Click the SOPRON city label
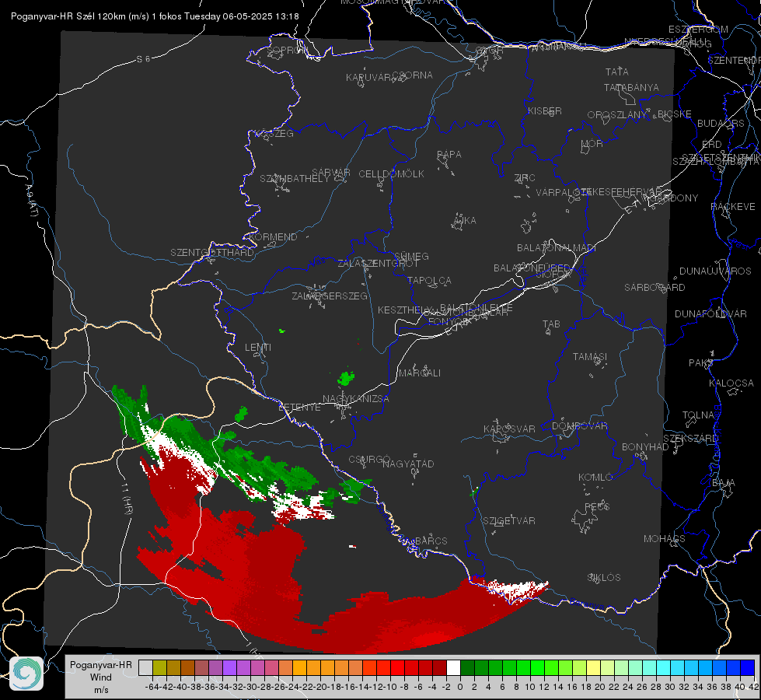 [x=288, y=50]
